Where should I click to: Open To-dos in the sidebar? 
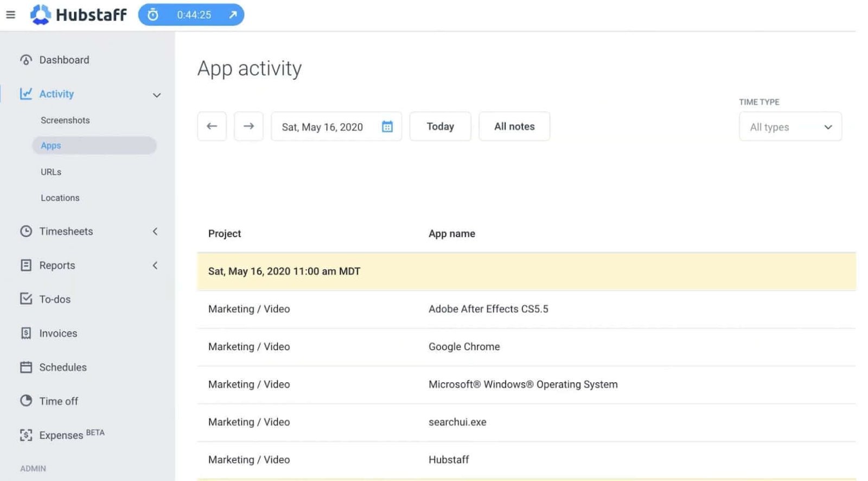[x=55, y=299]
